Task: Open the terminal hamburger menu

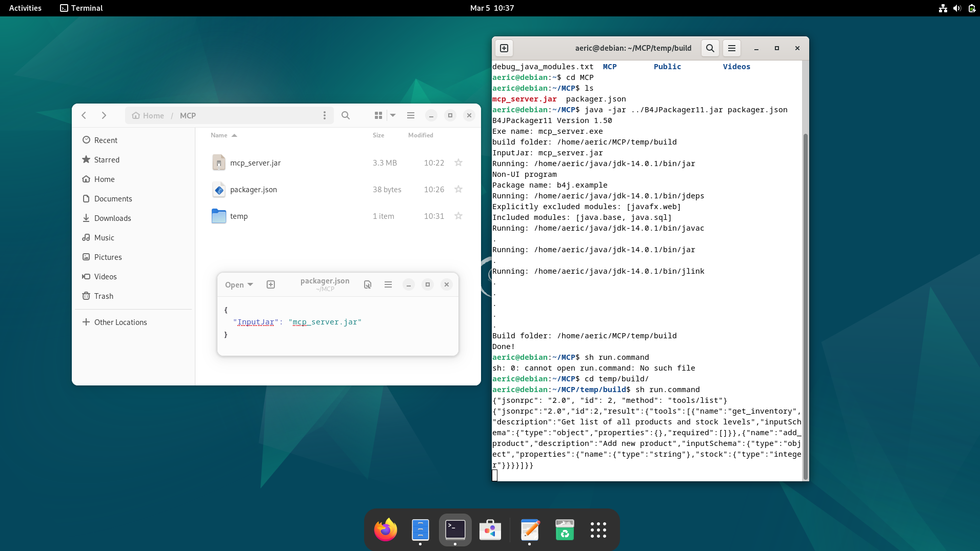Action: 731,48
